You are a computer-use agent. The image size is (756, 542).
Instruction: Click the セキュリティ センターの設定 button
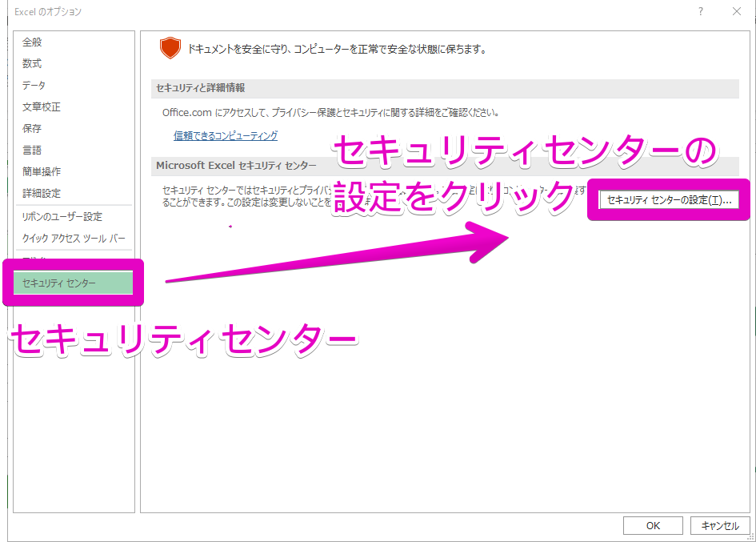tap(669, 200)
